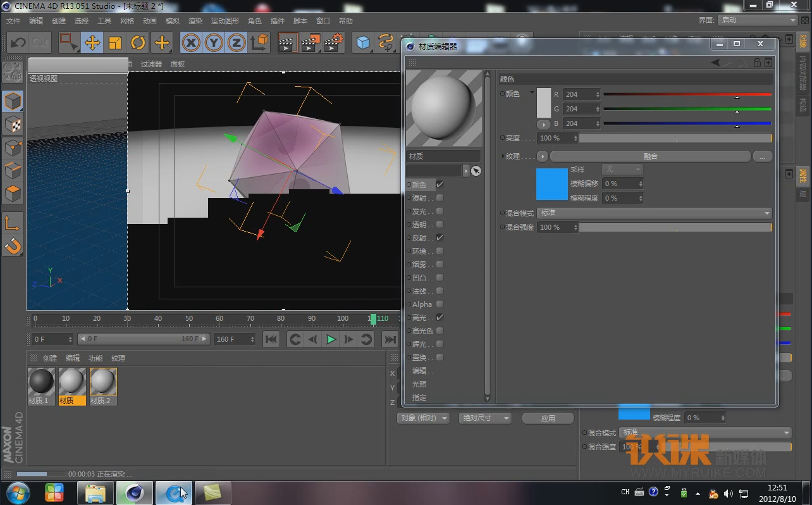
Task: Open the 对象 (相对) dropdown
Action: [423, 418]
